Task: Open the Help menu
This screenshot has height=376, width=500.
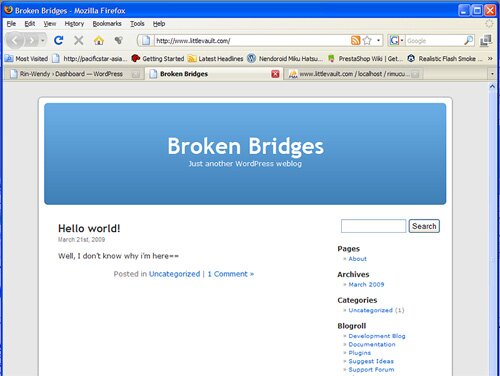Action: (159, 24)
